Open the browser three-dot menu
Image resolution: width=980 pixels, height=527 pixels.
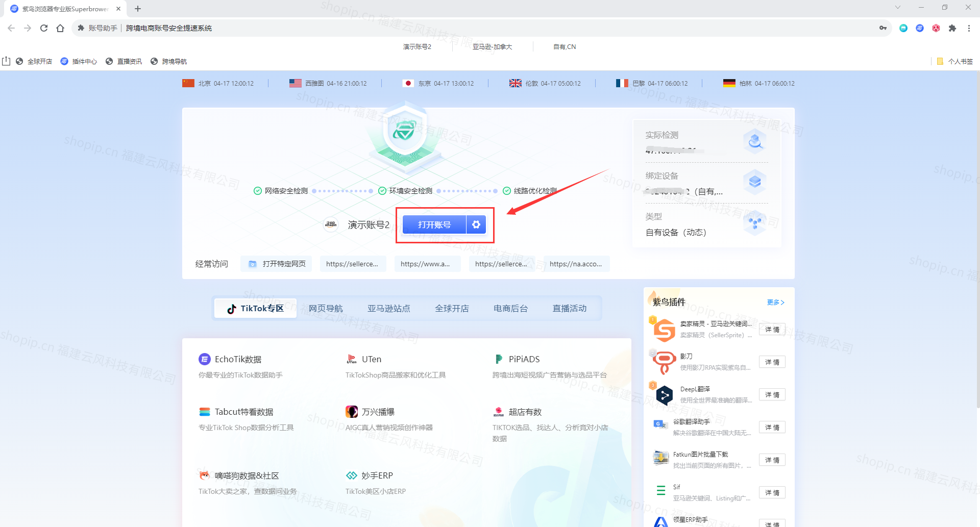[969, 28]
